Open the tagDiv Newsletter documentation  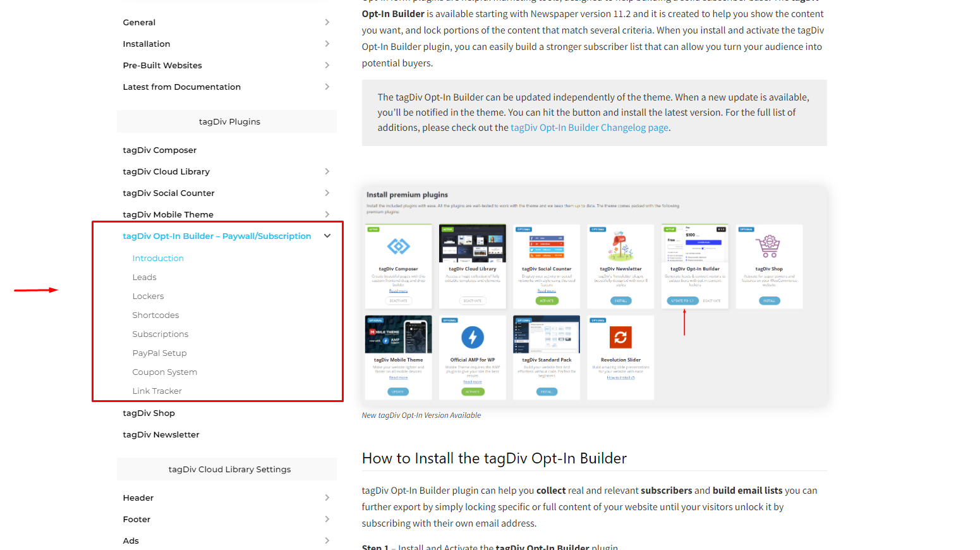[x=161, y=434]
